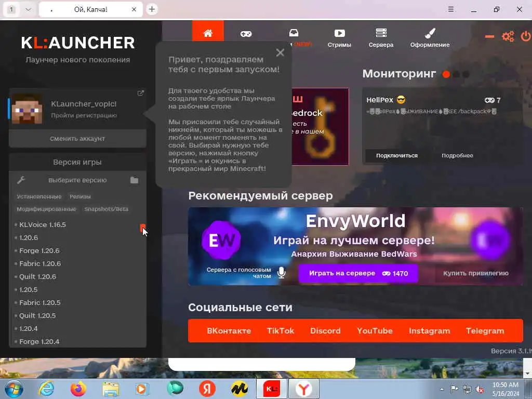Click EnvyWorld EW logo
This screenshot has height=399, width=532.
(221, 240)
